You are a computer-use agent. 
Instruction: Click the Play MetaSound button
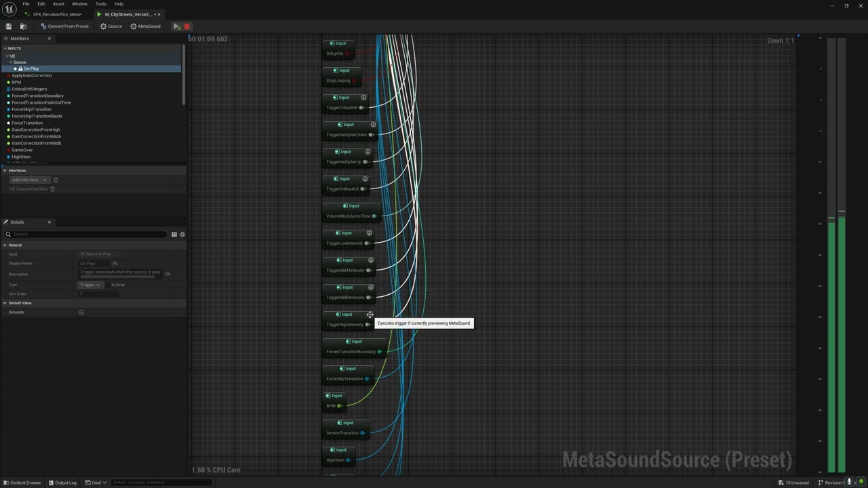(x=176, y=26)
